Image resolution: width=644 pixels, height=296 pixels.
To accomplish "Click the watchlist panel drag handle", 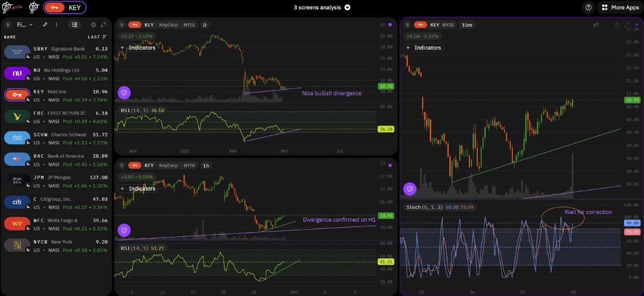I will tap(8, 24).
